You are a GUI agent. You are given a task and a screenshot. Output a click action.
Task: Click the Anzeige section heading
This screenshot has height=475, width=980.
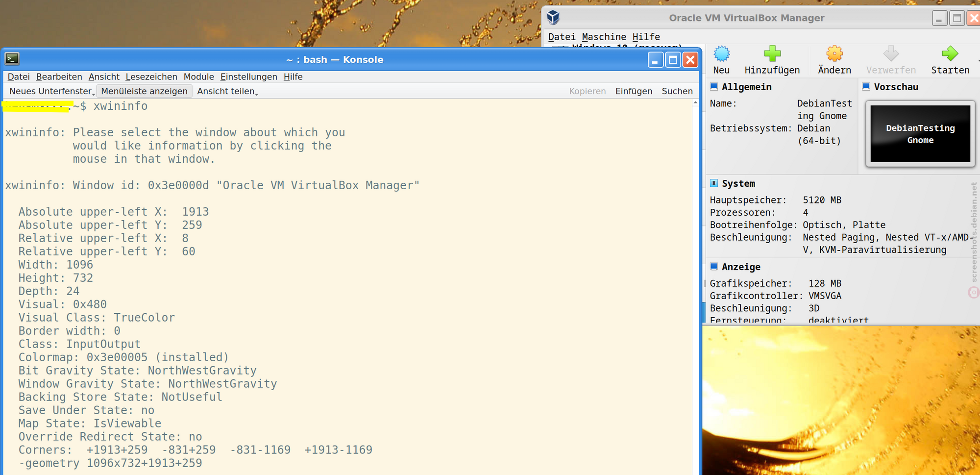[x=741, y=267]
